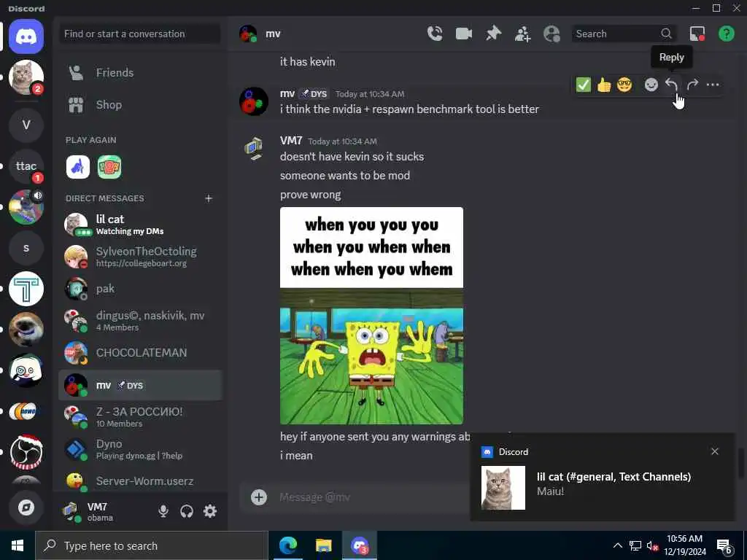Click the Discord taskbar icon
The height and width of the screenshot is (560, 747).
tap(360, 545)
